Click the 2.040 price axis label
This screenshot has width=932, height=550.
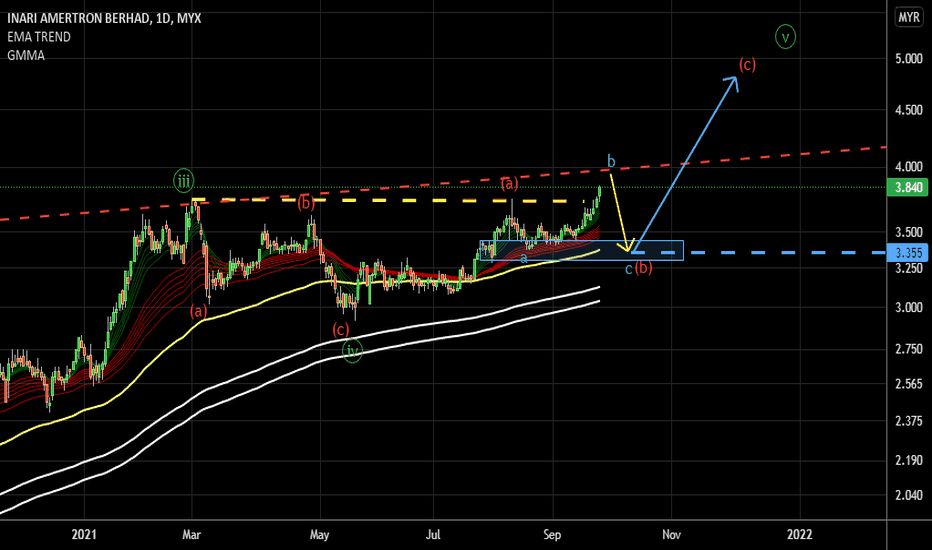coord(909,495)
